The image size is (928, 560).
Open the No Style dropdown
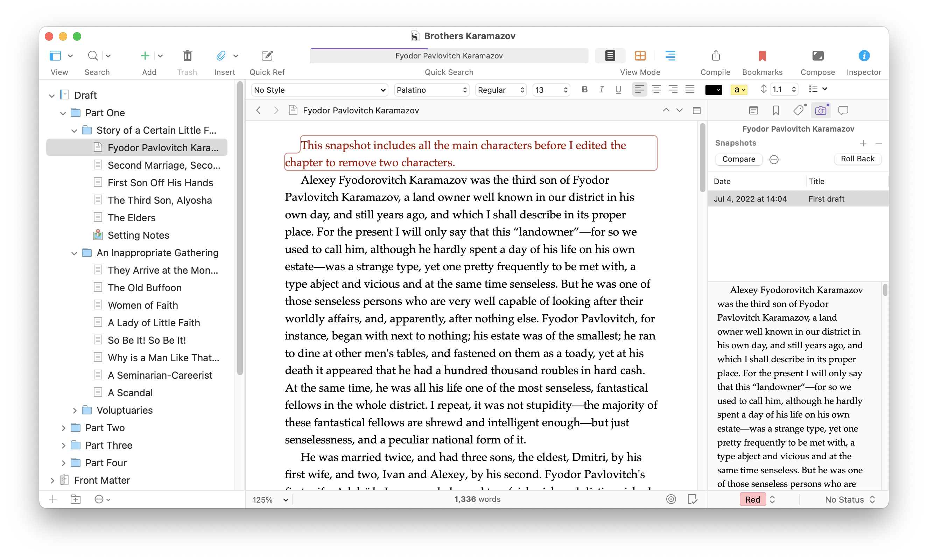click(319, 90)
